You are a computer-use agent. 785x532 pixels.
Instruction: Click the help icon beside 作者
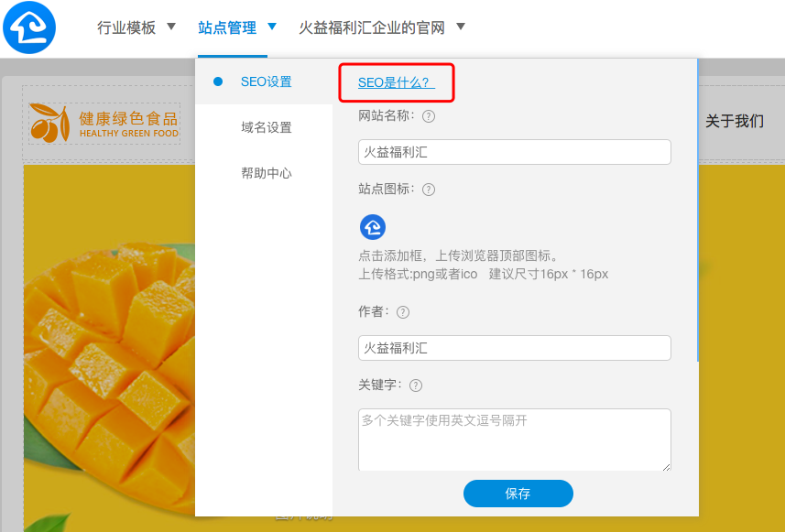[403, 312]
